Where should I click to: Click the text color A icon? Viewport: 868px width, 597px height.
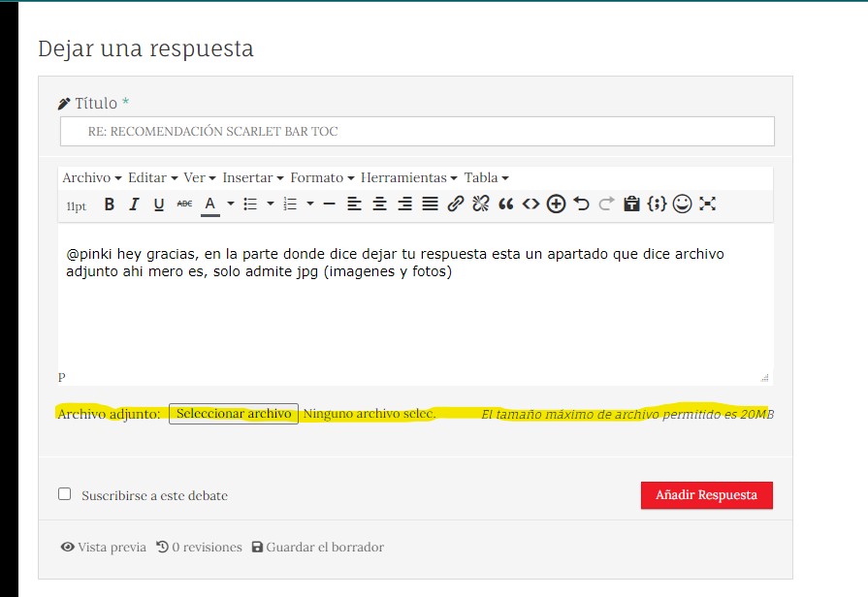pyautogui.click(x=209, y=204)
